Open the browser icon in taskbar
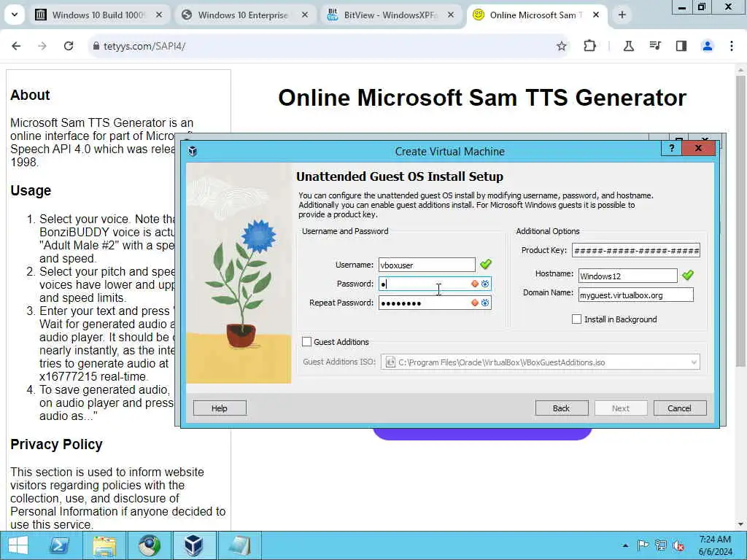The height and width of the screenshot is (560, 747). (149, 545)
